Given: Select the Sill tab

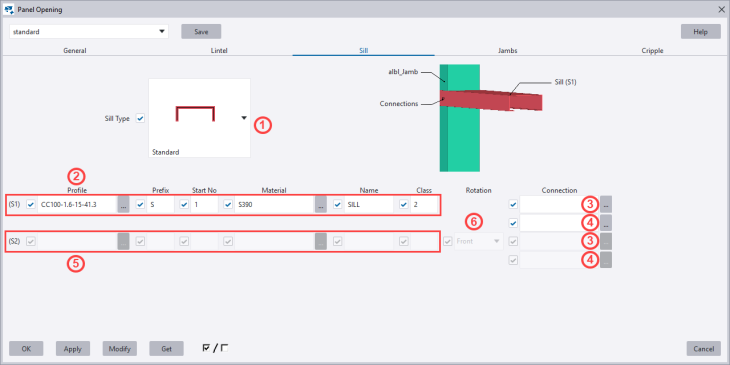Looking at the screenshot, I should (364, 51).
